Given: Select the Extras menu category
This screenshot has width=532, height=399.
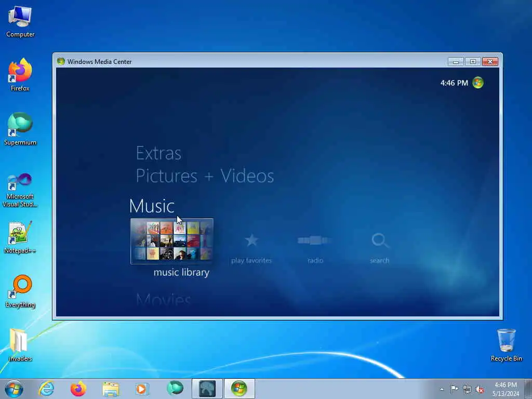Looking at the screenshot, I should (x=158, y=153).
